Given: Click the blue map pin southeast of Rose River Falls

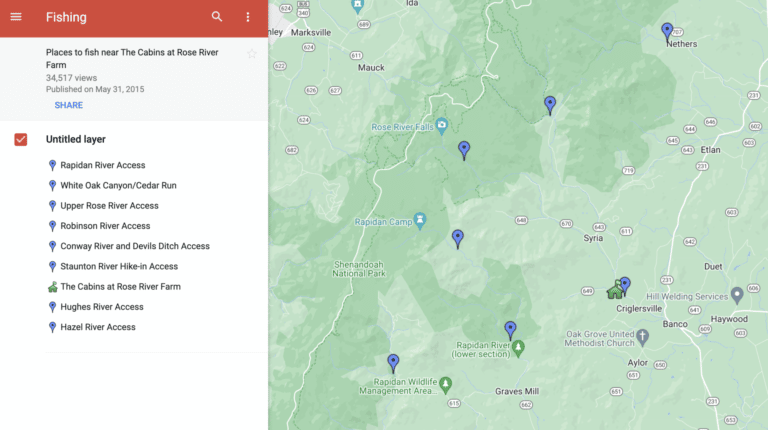Looking at the screenshot, I should [x=464, y=150].
